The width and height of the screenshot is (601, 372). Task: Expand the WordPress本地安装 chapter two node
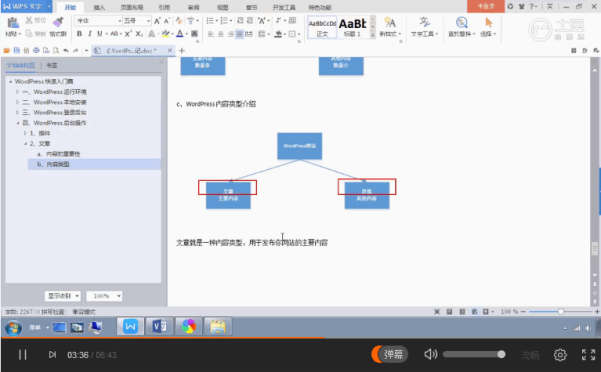pyautogui.click(x=17, y=102)
